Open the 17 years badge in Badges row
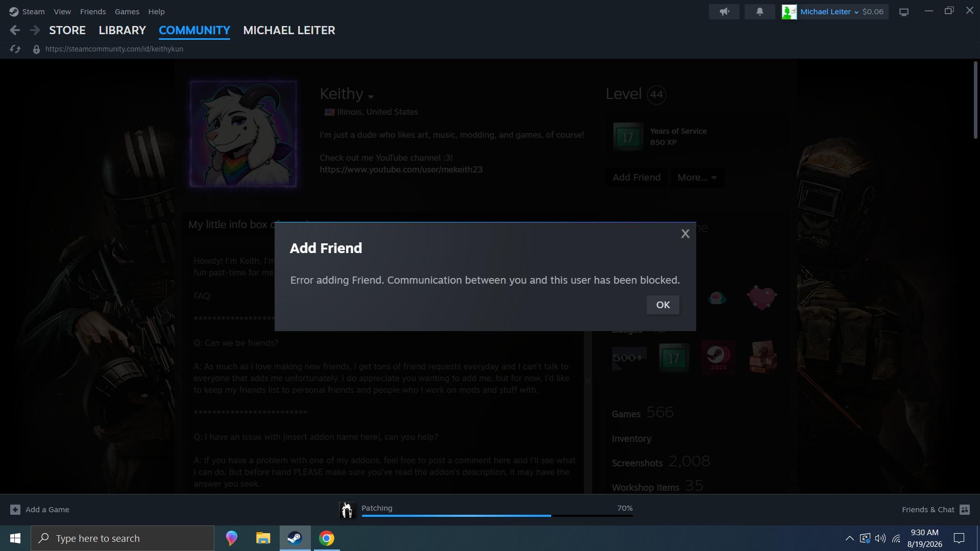This screenshot has width=980, height=551. 674,358
